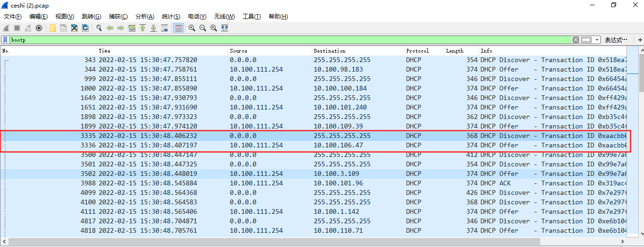Click the 表达式 expression button
This screenshot has height=247, width=644.
(x=616, y=40)
